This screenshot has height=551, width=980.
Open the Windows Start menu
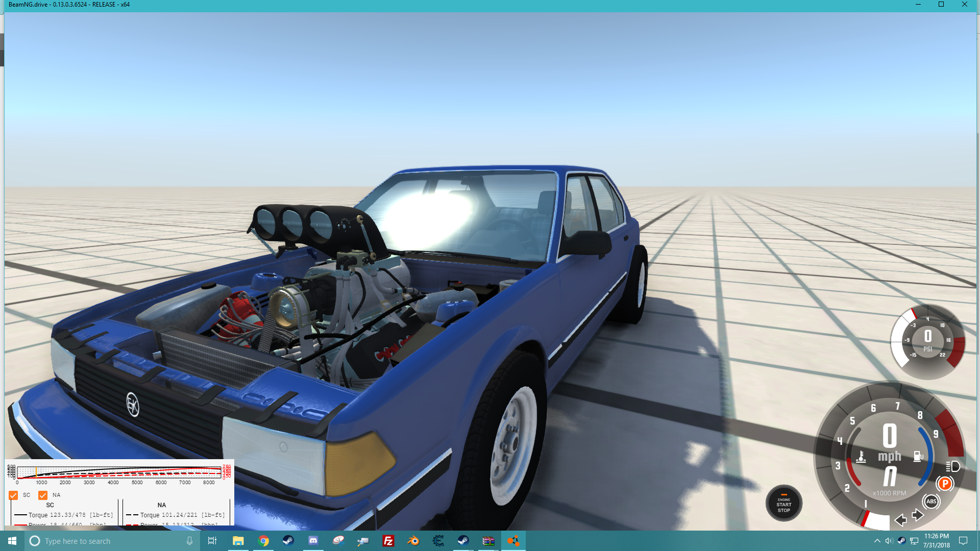(12, 541)
